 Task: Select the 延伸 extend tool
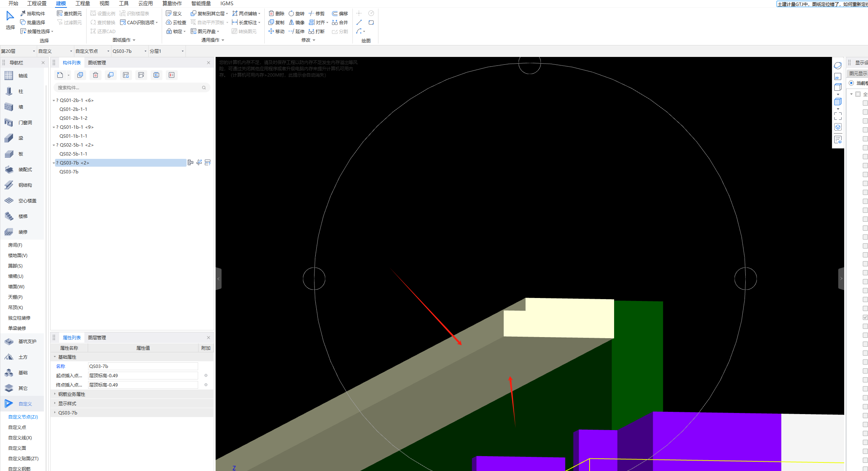pos(297,31)
